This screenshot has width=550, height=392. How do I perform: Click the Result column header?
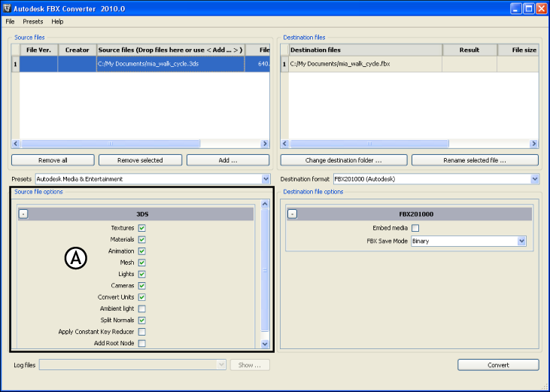(x=469, y=50)
